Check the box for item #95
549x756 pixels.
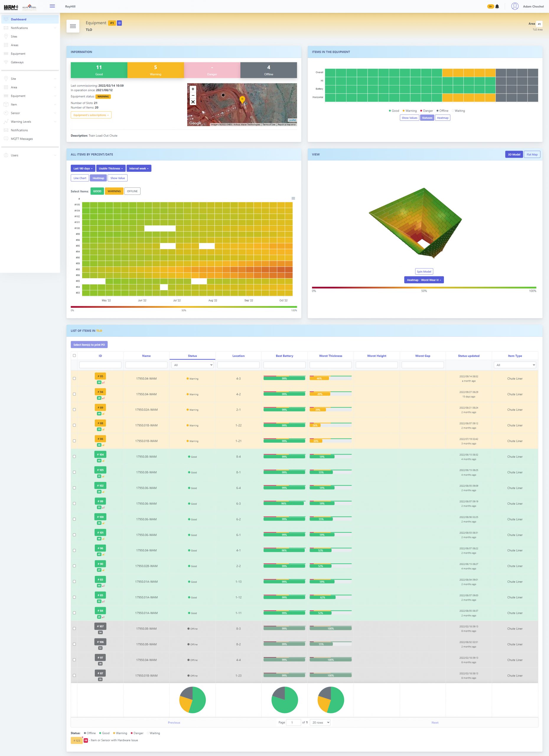74,378
